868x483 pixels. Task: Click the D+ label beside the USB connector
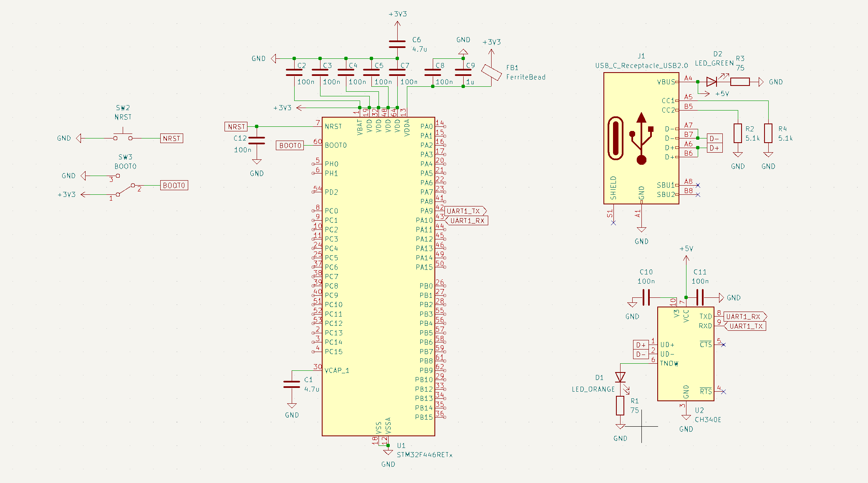[x=714, y=148]
